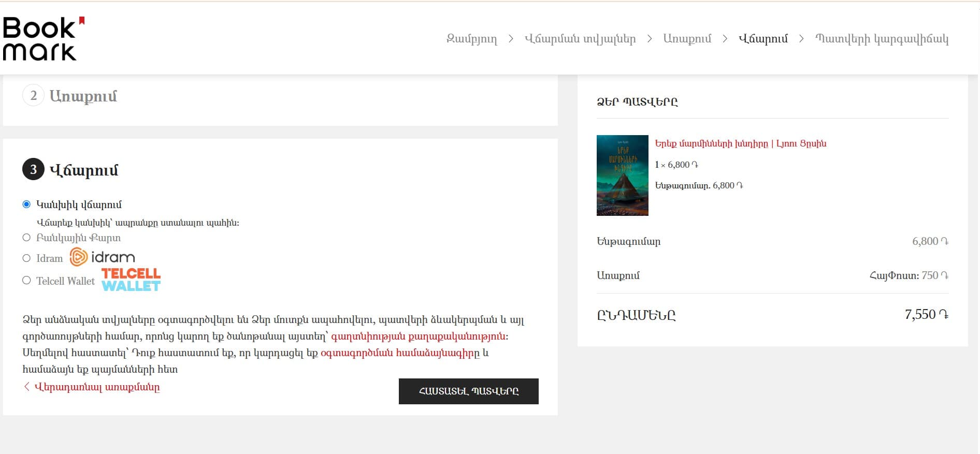The image size is (980, 454).
Task: Open the Վճարում step heading
Action: (84, 170)
